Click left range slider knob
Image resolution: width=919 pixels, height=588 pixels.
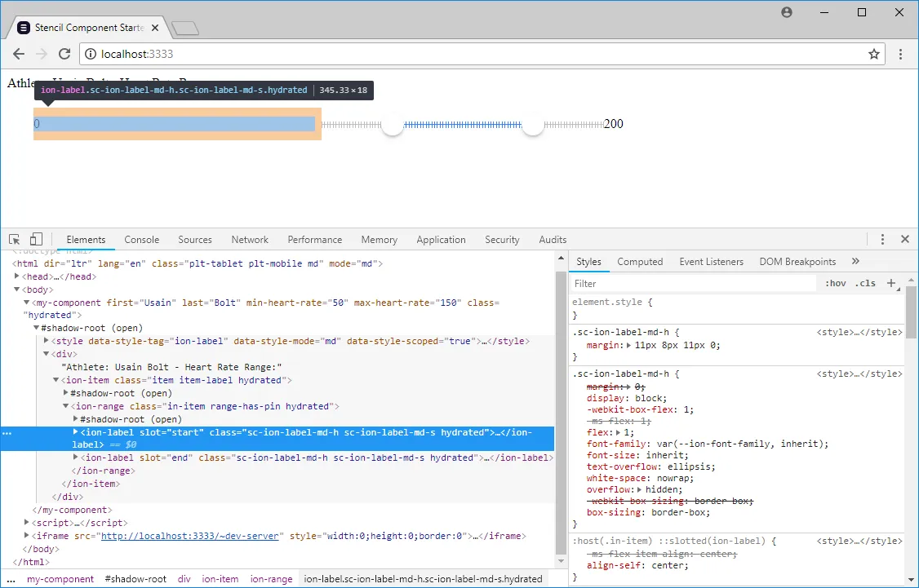click(x=392, y=124)
